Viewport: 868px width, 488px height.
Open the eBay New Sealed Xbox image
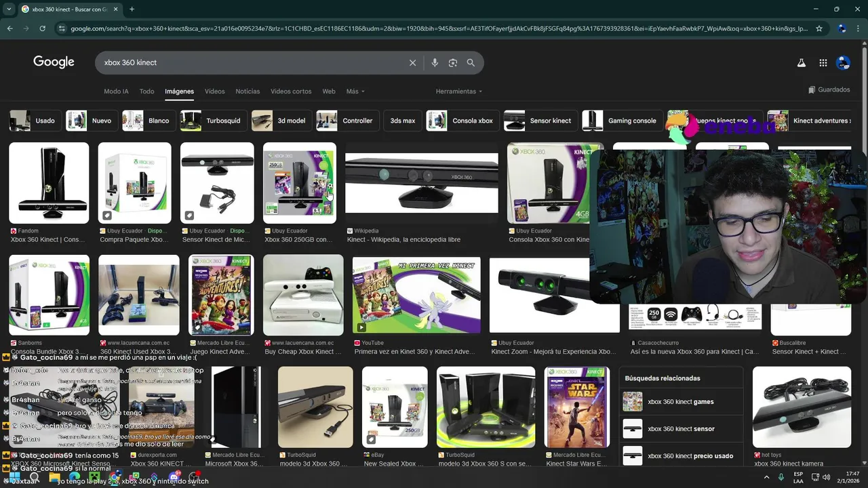(395, 407)
